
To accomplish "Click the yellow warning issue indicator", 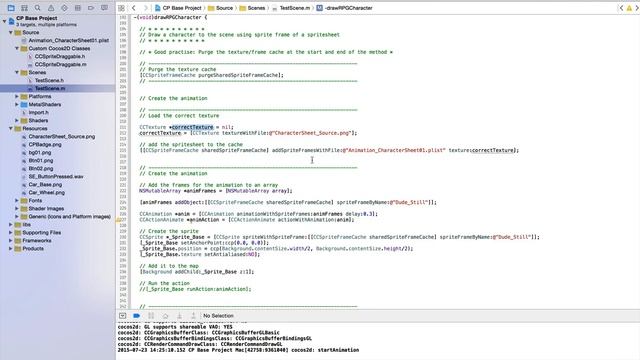I will click(629, 8).
